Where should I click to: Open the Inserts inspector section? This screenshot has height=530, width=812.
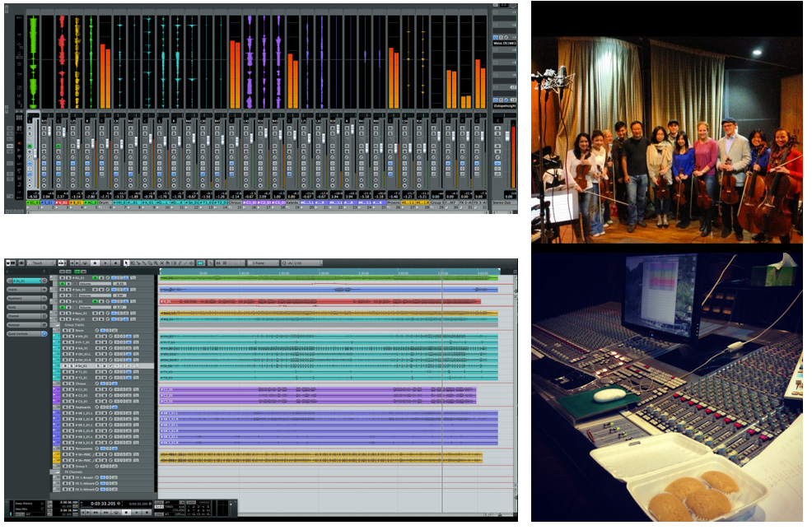tap(16, 290)
